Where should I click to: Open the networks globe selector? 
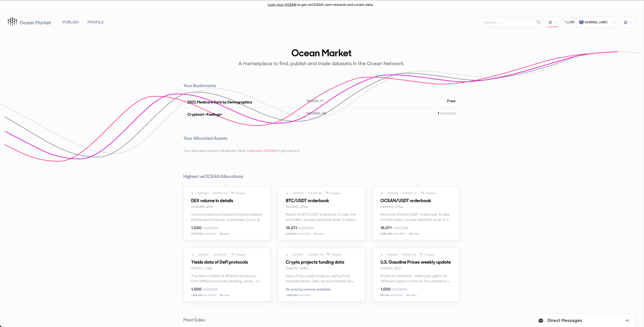[552, 22]
